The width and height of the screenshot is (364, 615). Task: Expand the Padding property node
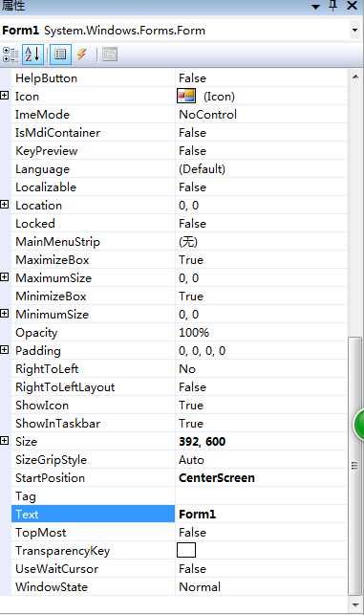coord(5,349)
